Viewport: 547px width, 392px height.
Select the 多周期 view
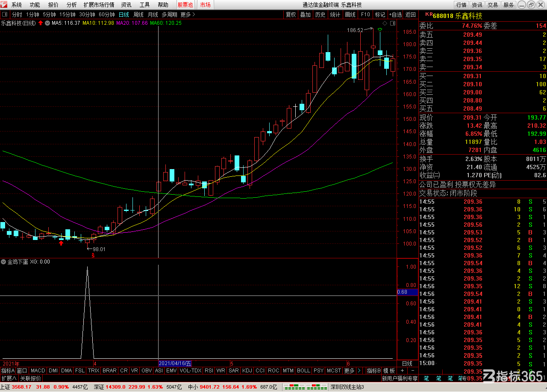169,15
